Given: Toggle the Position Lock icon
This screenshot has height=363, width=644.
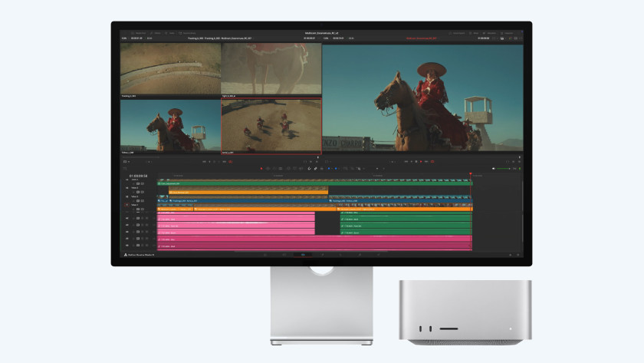Looking at the screenshot, I should point(321,169).
